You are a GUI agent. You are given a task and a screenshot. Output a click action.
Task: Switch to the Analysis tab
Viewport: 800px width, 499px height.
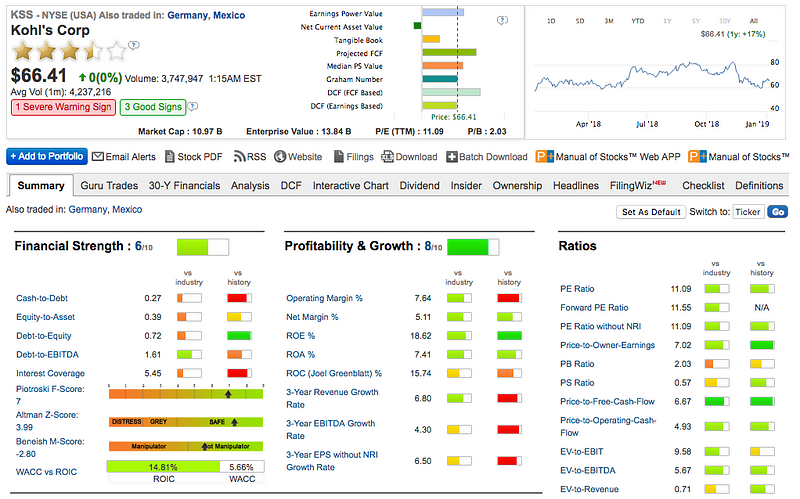(250, 186)
